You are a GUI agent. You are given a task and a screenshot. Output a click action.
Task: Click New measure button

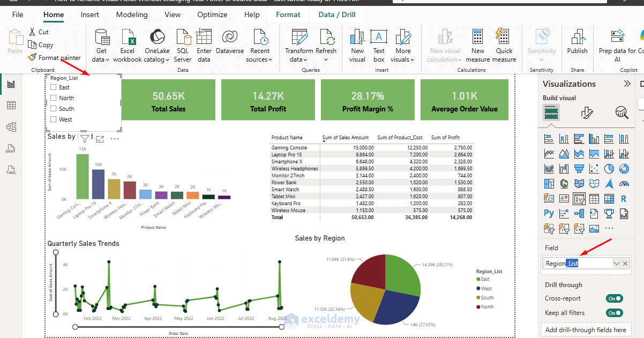pos(478,45)
